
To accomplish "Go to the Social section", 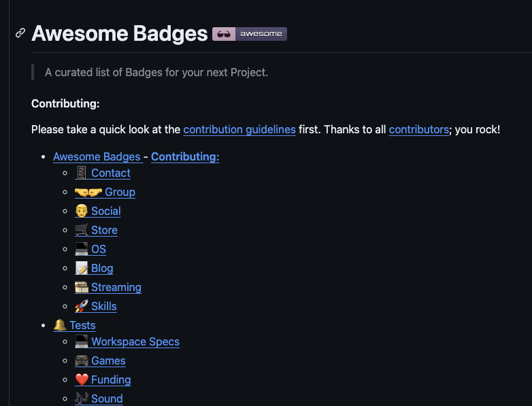I will (106, 211).
